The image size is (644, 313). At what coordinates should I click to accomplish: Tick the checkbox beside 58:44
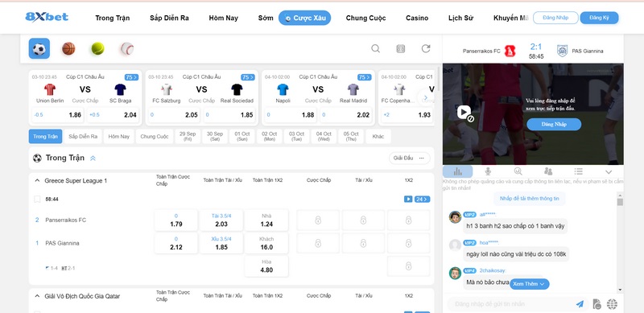click(x=37, y=200)
